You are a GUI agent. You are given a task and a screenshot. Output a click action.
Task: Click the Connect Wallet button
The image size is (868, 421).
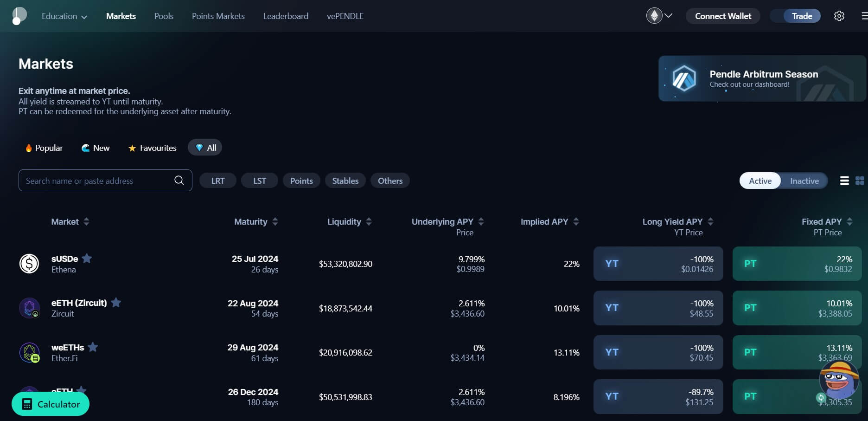[723, 16]
